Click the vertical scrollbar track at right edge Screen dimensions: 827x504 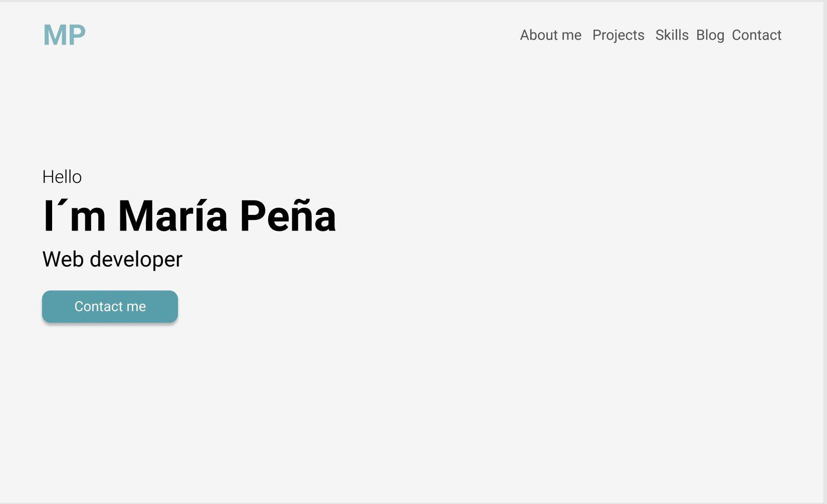click(x=825, y=252)
